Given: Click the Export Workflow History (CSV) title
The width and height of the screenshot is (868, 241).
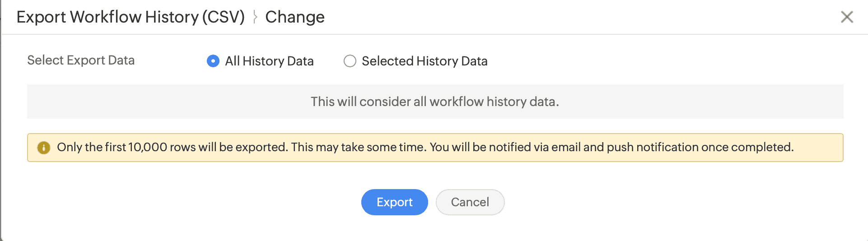Looking at the screenshot, I should point(131,17).
